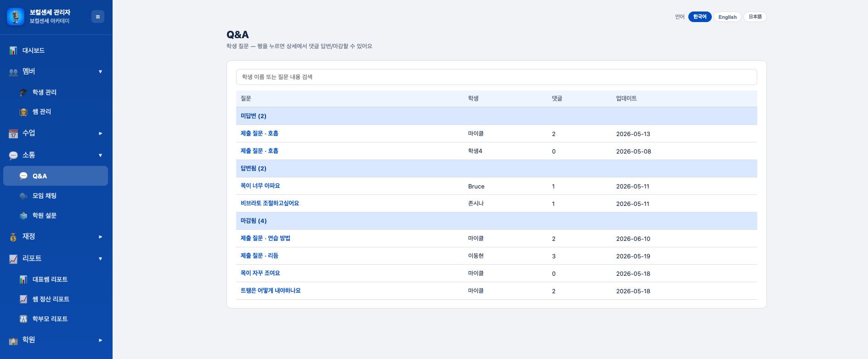Image resolution: width=868 pixels, height=359 pixels.
Task: Open question 트웽은 어떻게 내야하나요
Action: click(271, 291)
